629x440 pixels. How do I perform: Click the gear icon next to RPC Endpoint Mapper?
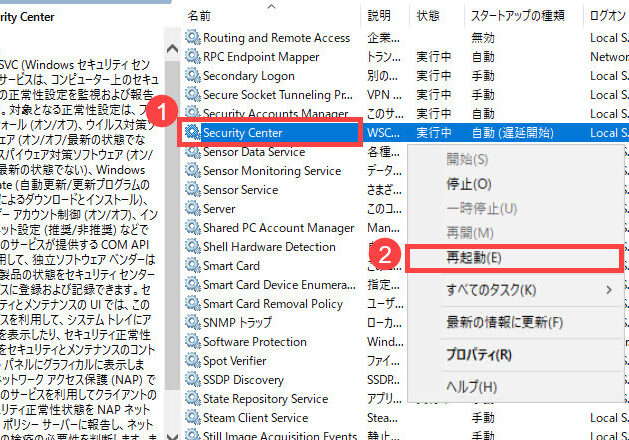click(192, 57)
